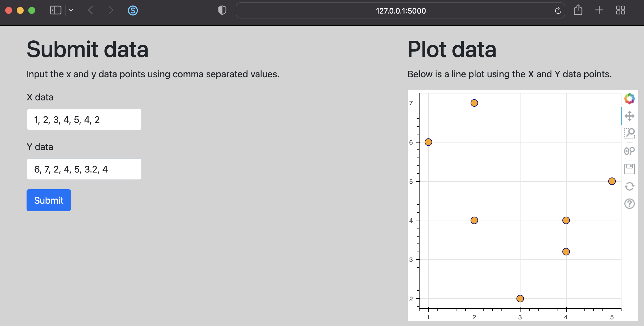Click the 'Plot data' heading

(452, 49)
